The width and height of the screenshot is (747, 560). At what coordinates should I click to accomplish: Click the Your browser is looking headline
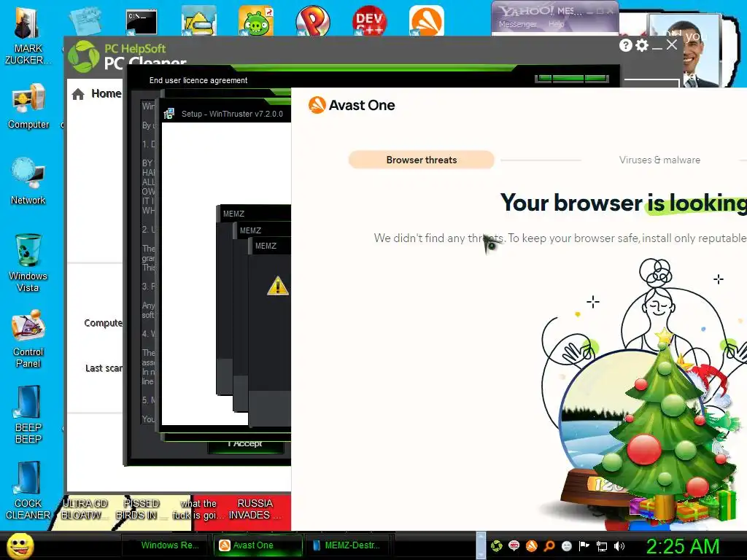[x=624, y=203]
